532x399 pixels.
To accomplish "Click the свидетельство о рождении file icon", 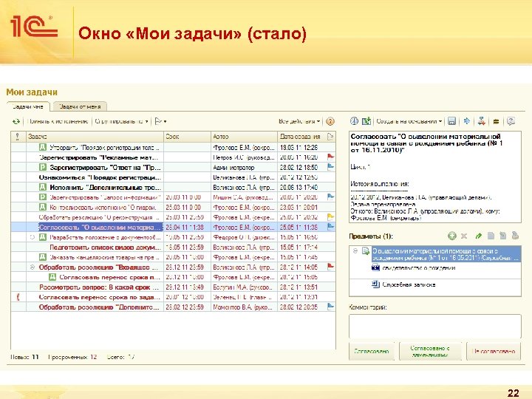I will click(x=375, y=267).
